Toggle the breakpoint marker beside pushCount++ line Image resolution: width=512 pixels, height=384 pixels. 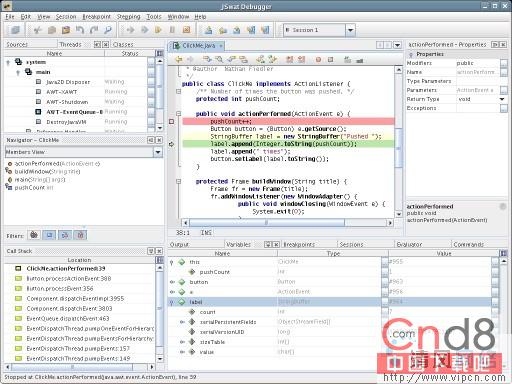click(x=172, y=122)
